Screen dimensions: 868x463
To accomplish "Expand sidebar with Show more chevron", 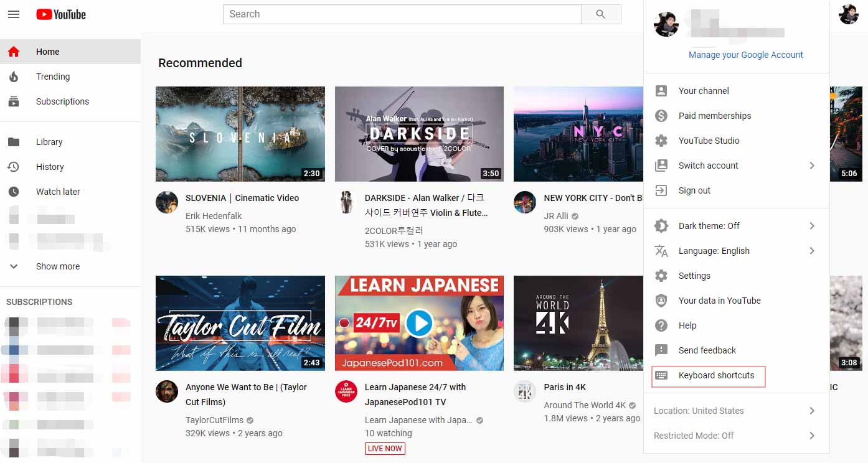I will click(x=14, y=266).
